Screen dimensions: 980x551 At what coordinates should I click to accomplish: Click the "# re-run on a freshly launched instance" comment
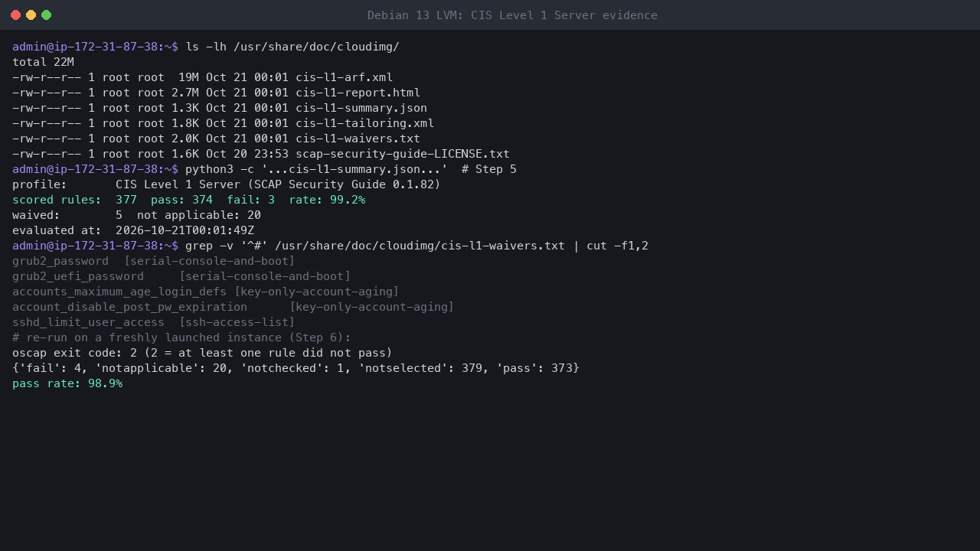[x=181, y=337]
